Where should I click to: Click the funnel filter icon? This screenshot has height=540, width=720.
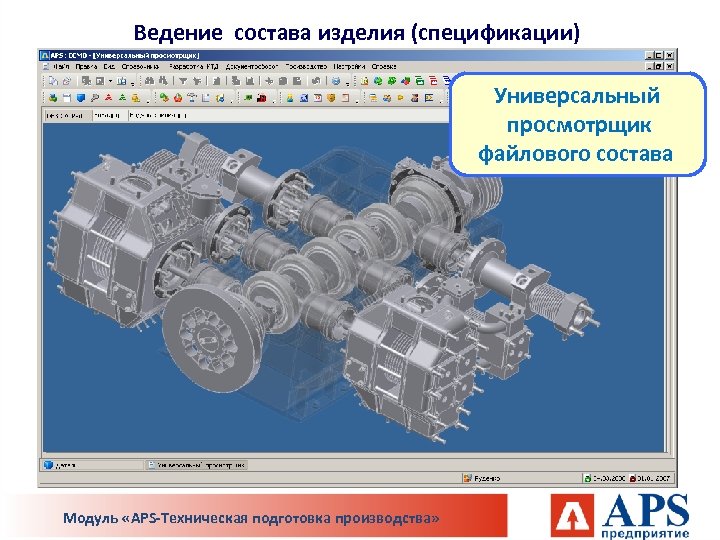point(183,81)
